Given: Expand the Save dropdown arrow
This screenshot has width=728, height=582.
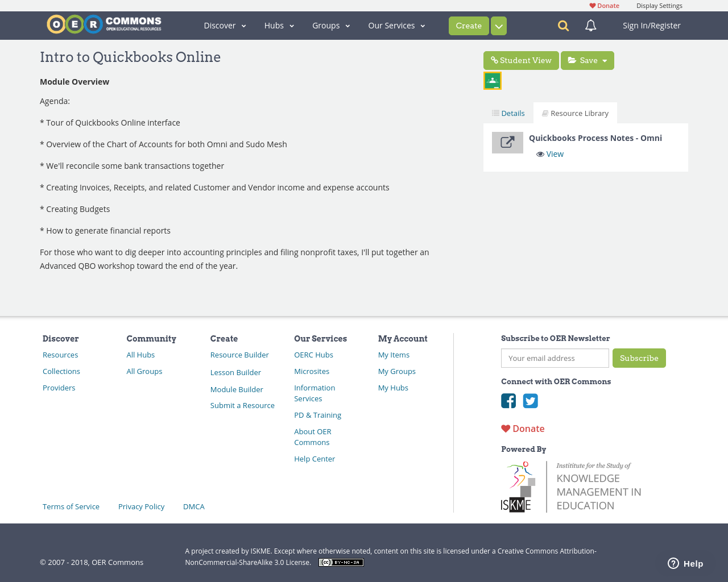Looking at the screenshot, I should (604, 60).
